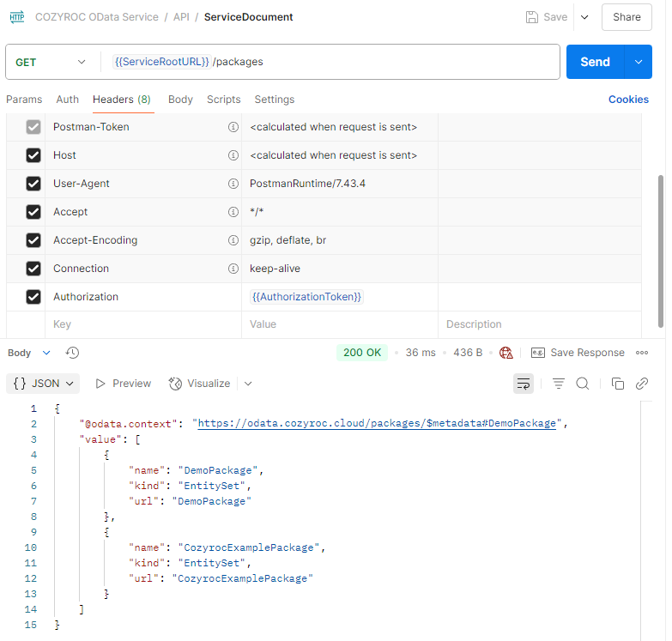
Task: Open the Cookies link
Action: (x=628, y=100)
